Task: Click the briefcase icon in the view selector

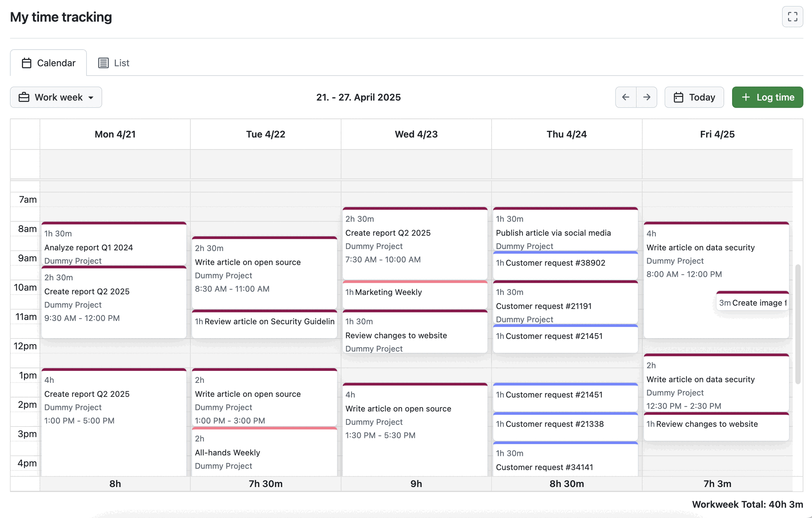Action: point(24,97)
